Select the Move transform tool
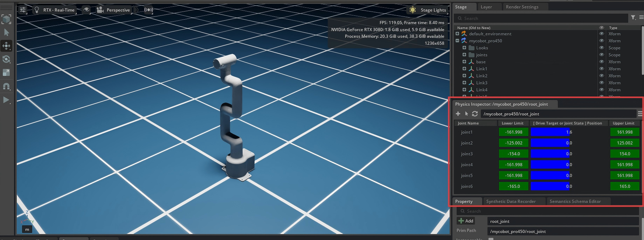 [6, 46]
